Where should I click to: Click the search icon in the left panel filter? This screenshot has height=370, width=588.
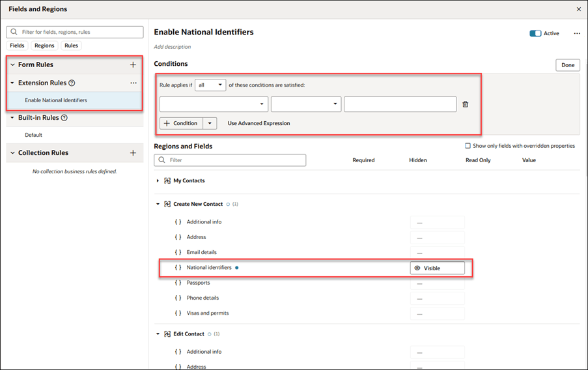[14, 32]
